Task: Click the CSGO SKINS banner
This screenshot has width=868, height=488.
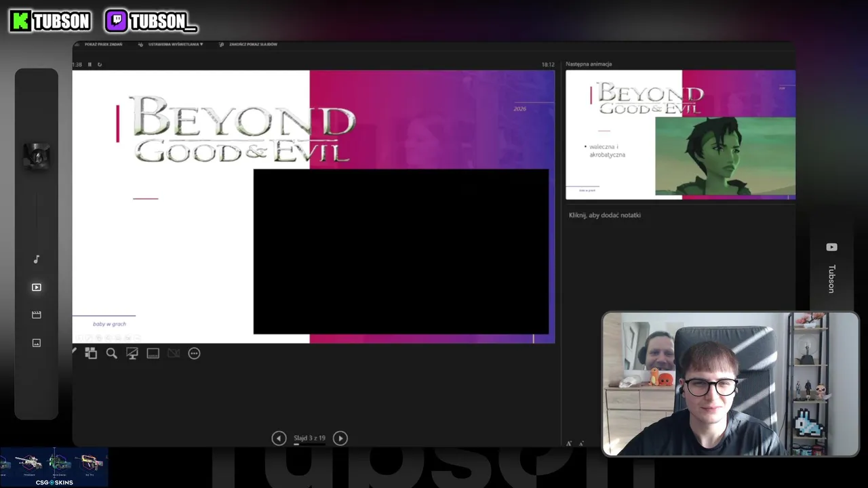Action: point(54,468)
